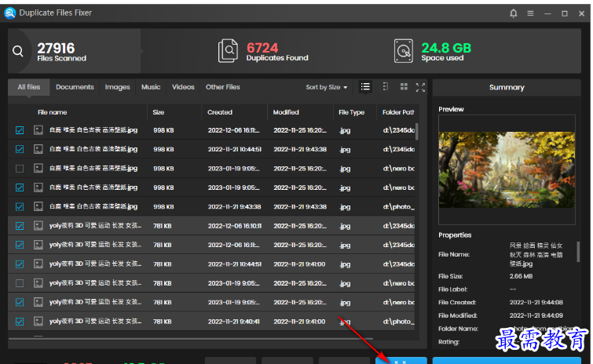Click created date 2022-11-21 9:40:41 cell
The width and height of the screenshot is (593, 364).
[234, 322]
